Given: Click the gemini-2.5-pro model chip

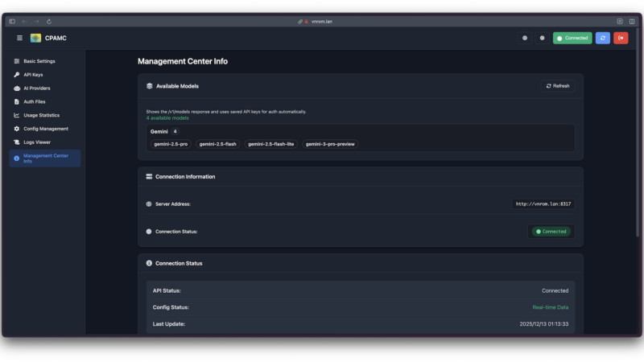Looking at the screenshot, I should [x=171, y=144].
